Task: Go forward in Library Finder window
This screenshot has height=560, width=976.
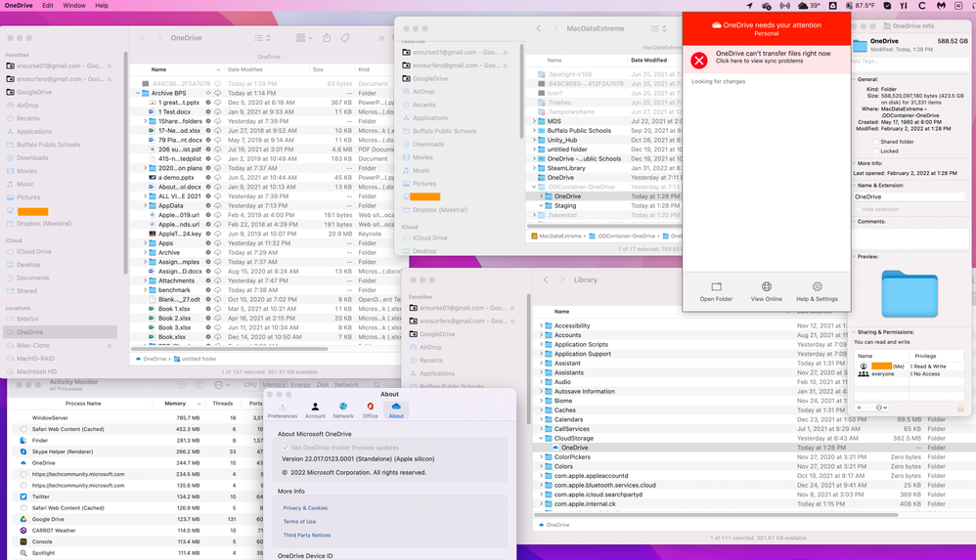Action: (561, 280)
